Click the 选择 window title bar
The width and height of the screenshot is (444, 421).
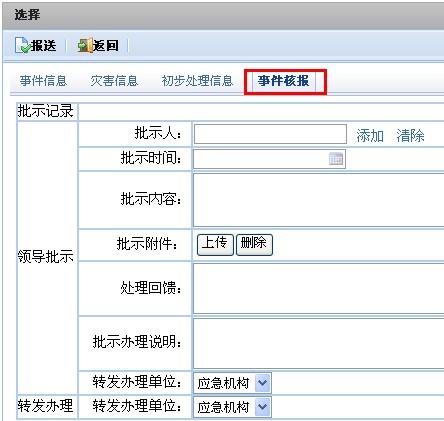click(x=223, y=15)
